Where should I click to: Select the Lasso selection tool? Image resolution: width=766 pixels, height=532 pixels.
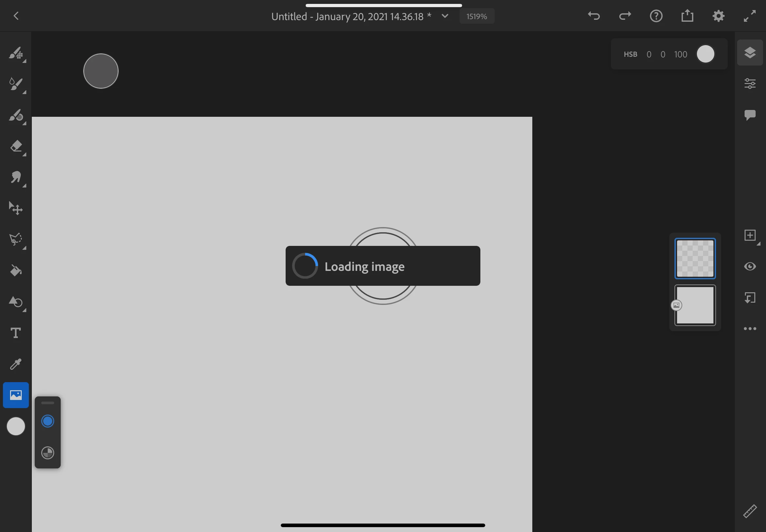pos(16,239)
